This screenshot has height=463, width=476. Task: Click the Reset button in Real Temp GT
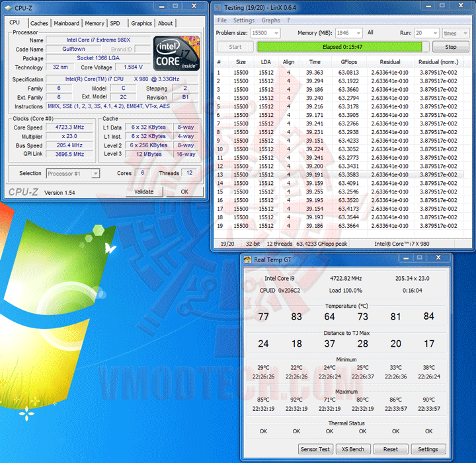[391, 449]
